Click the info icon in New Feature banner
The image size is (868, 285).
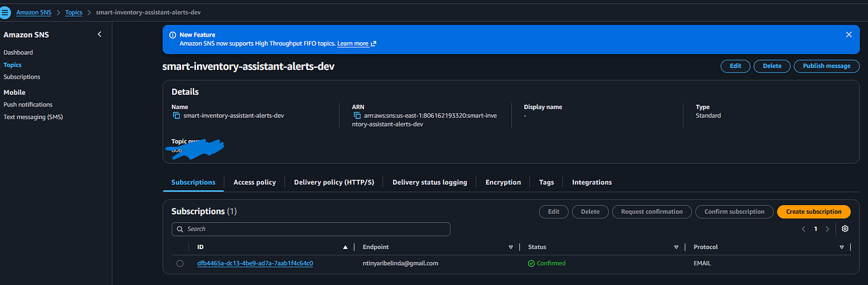172,35
